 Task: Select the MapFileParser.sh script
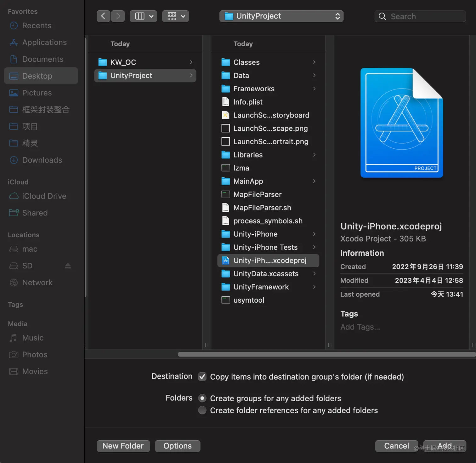pyautogui.click(x=268, y=208)
